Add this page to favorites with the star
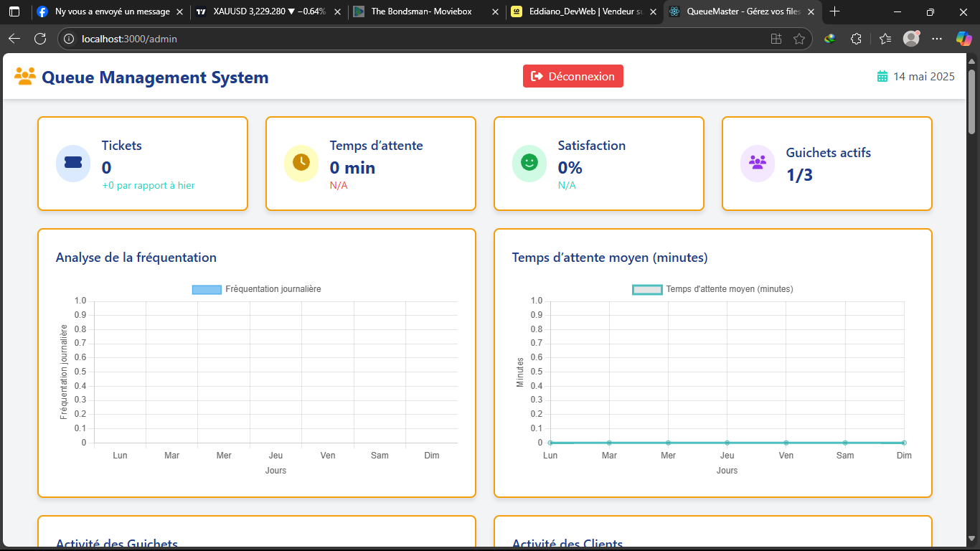This screenshot has width=980, height=551. tap(799, 39)
